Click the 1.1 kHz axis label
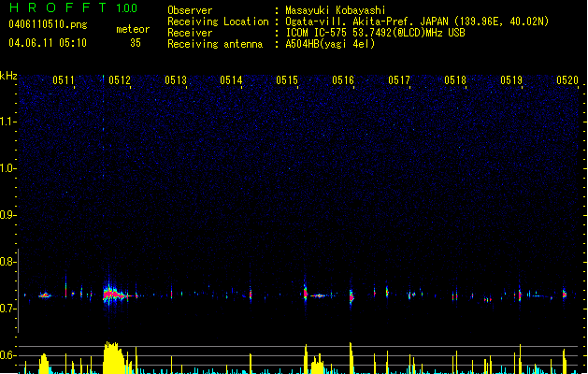 tap(7, 122)
